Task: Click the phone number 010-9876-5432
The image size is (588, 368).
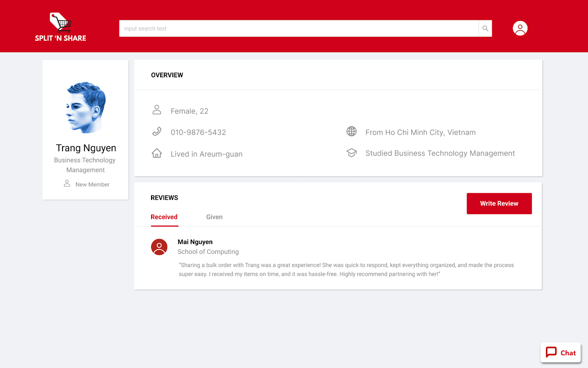Action: (198, 132)
